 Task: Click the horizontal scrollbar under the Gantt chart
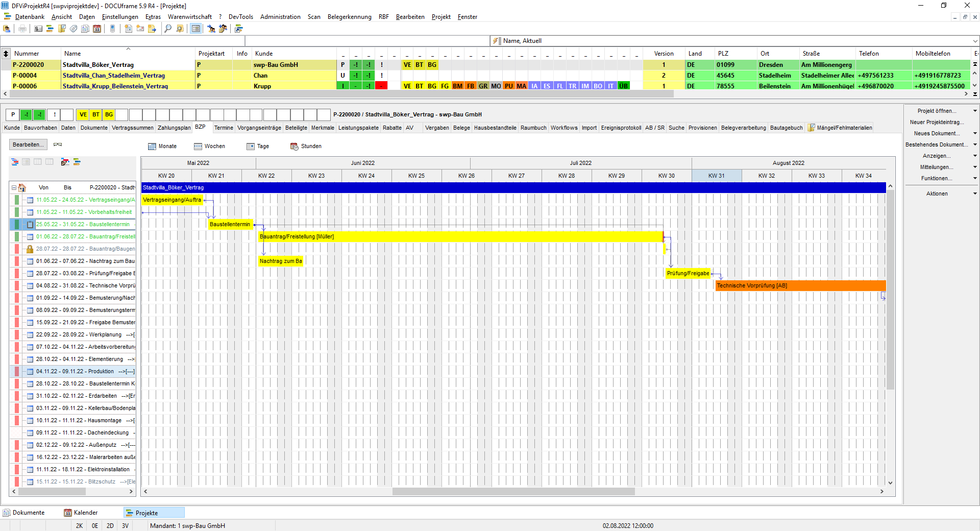[513, 491]
